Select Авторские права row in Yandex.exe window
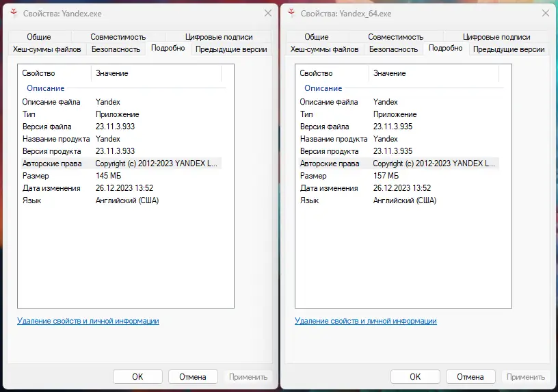This screenshot has height=392, width=558. (x=52, y=164)
